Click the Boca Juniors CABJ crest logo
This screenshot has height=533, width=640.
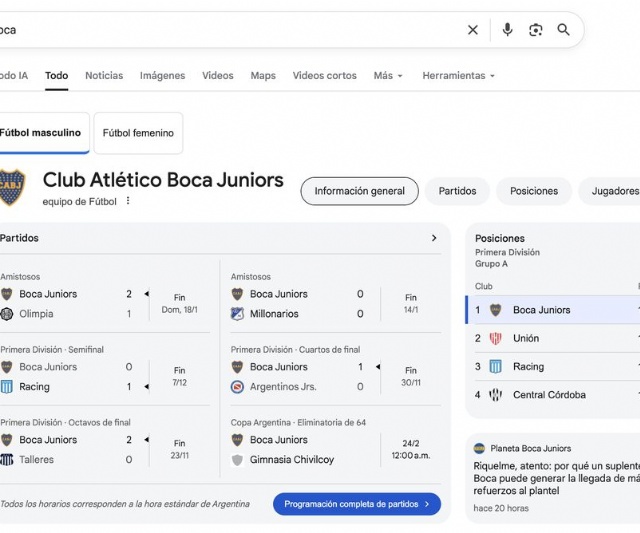coord(12,186)
